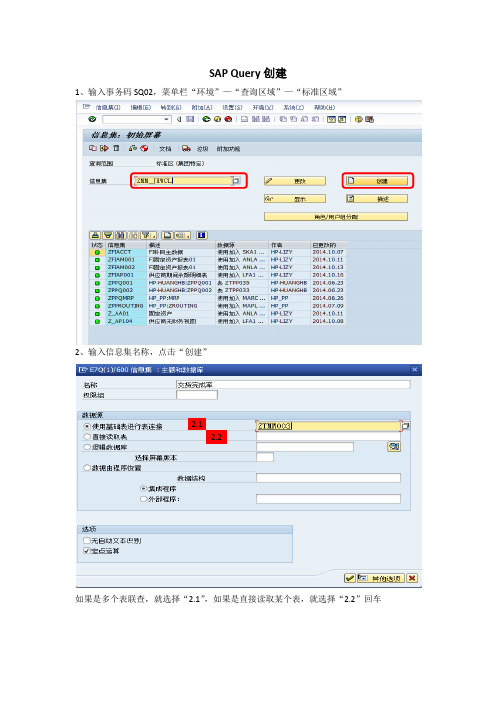The width and height of the screenshot is (496, 702).
Task: Open the Environment (环境) menu
Action: pos(263,107)
